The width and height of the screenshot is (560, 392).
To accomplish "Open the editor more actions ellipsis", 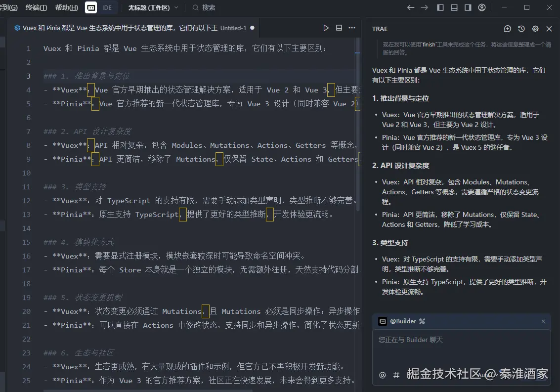I will pos(352,28).
